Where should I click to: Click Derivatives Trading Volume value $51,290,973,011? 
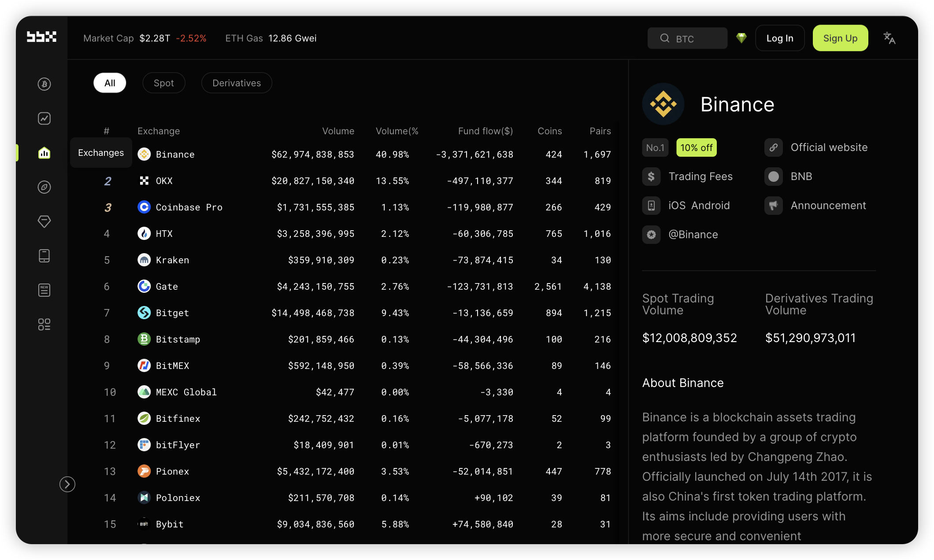tap(811, 338)
